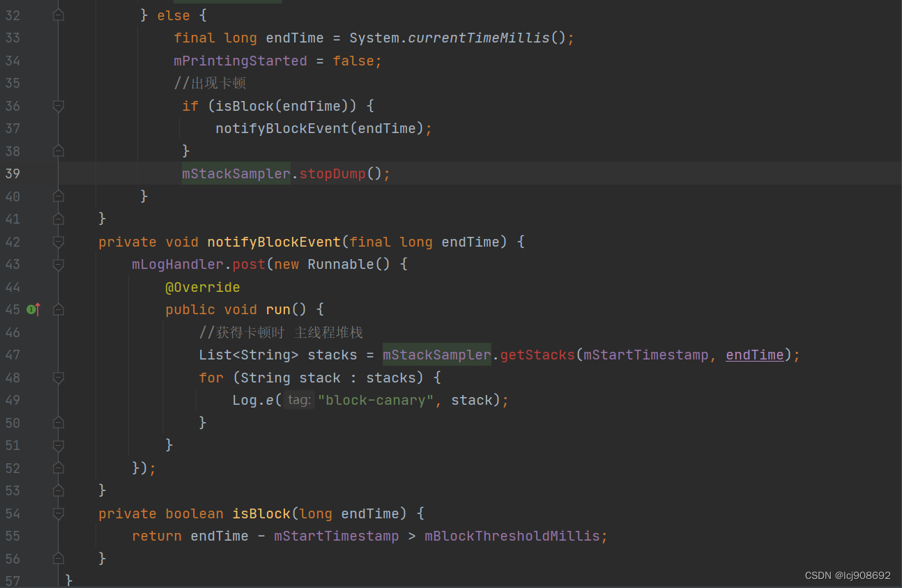Click the underlined endTime on line 47
This screenshot has height=588, width=902.
click(755, 355)
